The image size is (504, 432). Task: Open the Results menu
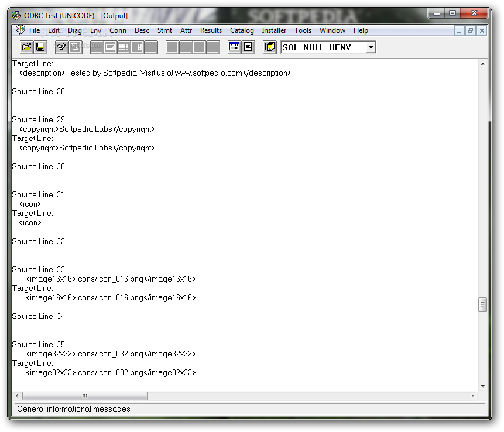(211, 30)
